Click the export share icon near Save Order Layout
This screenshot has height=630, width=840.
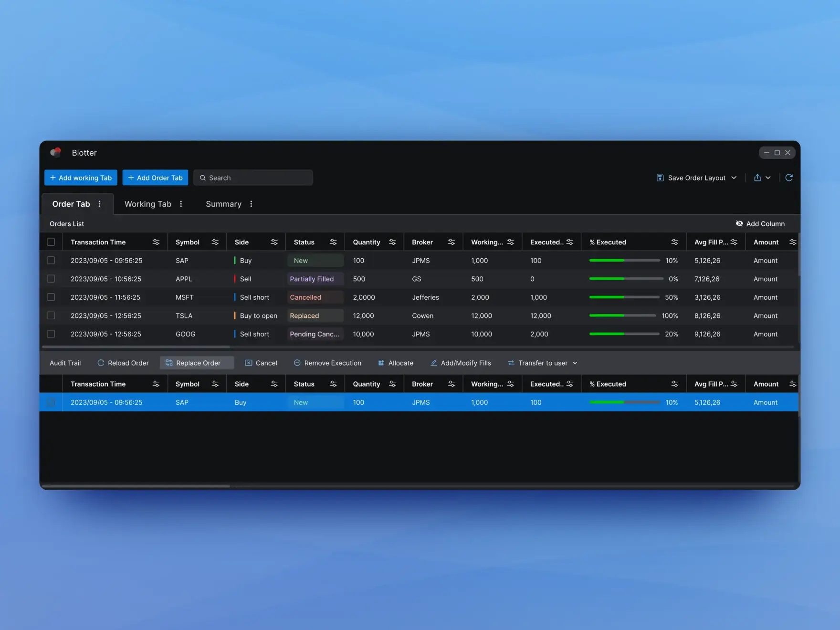(x=758, y=178)
